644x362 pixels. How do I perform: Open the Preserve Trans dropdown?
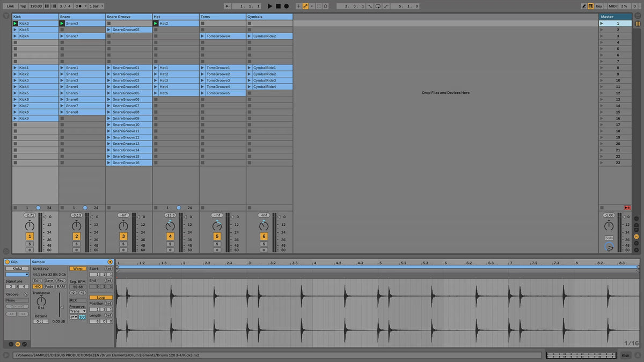point(77,311)
